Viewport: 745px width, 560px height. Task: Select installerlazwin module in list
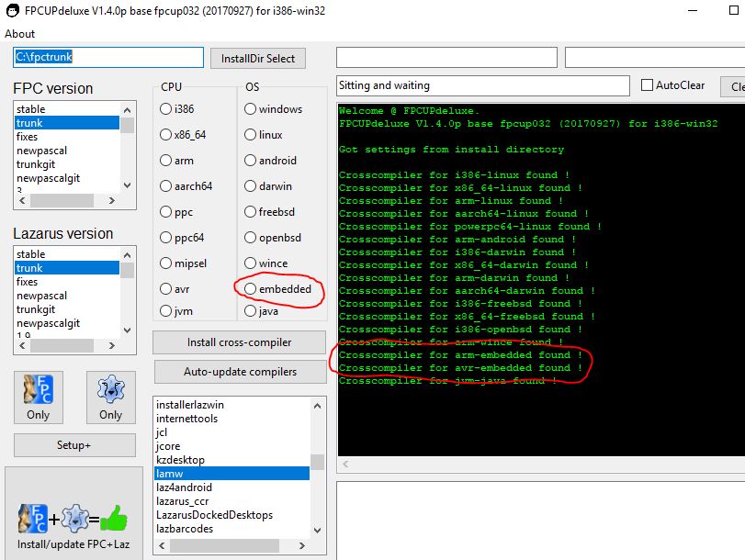pyautogui.click(x=231, y=405)
